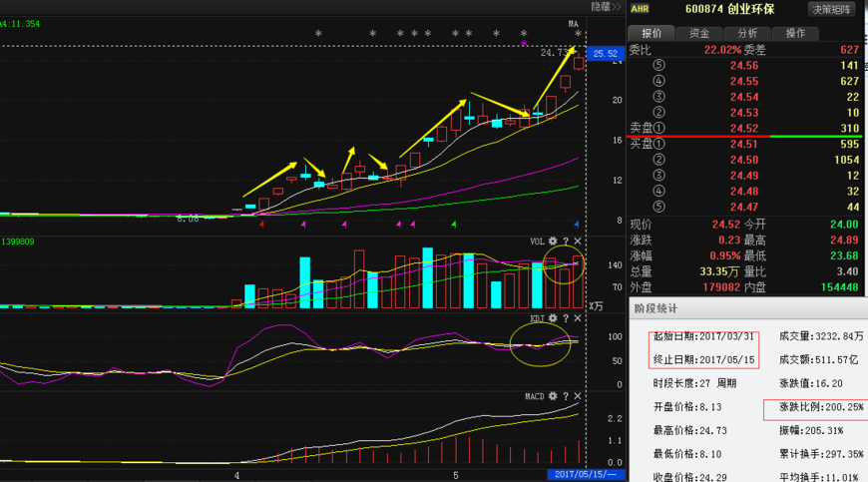This screenshot has width=868, height=482.
Task: Select sell level 5 price 24.56
Action: click(x=744, y=65)
